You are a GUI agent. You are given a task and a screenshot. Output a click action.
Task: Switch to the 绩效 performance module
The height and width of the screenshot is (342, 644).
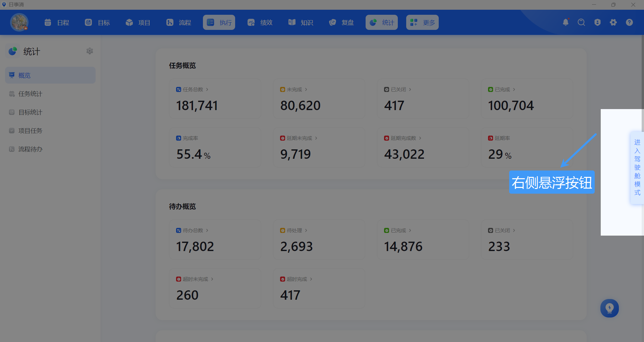point(260,22)
